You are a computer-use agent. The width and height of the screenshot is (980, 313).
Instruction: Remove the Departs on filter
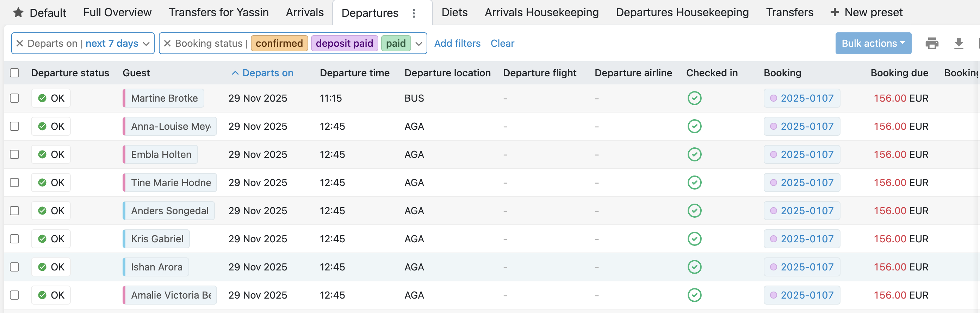coord(20,43)
